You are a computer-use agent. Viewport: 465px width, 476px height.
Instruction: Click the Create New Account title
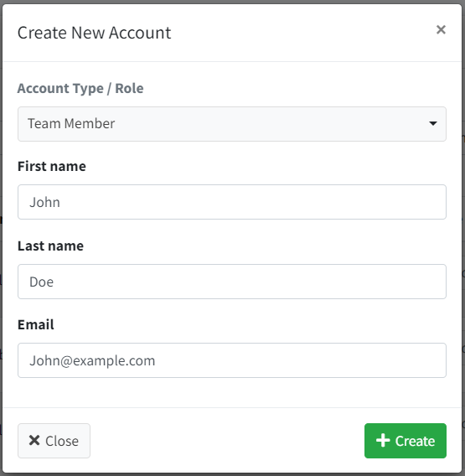[95, 33]
